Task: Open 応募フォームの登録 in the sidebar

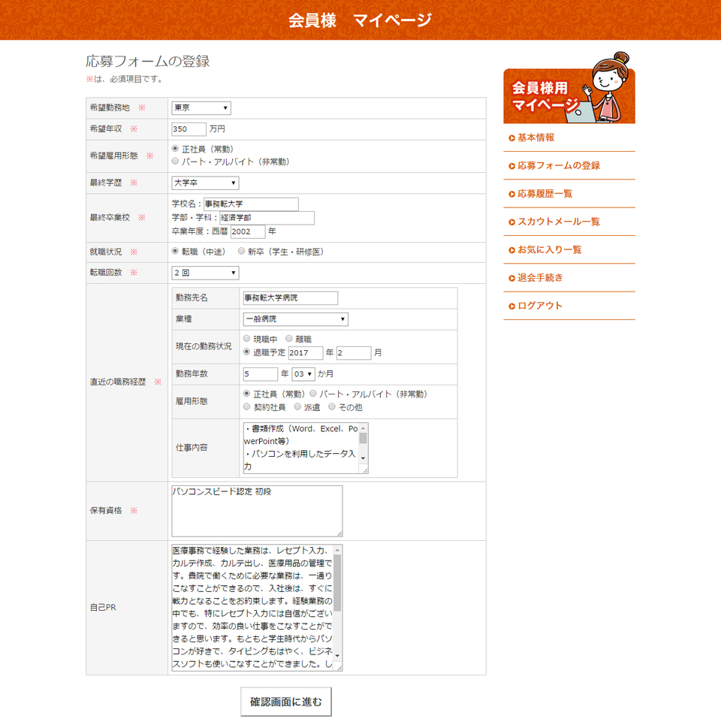Action: point(559,165)
